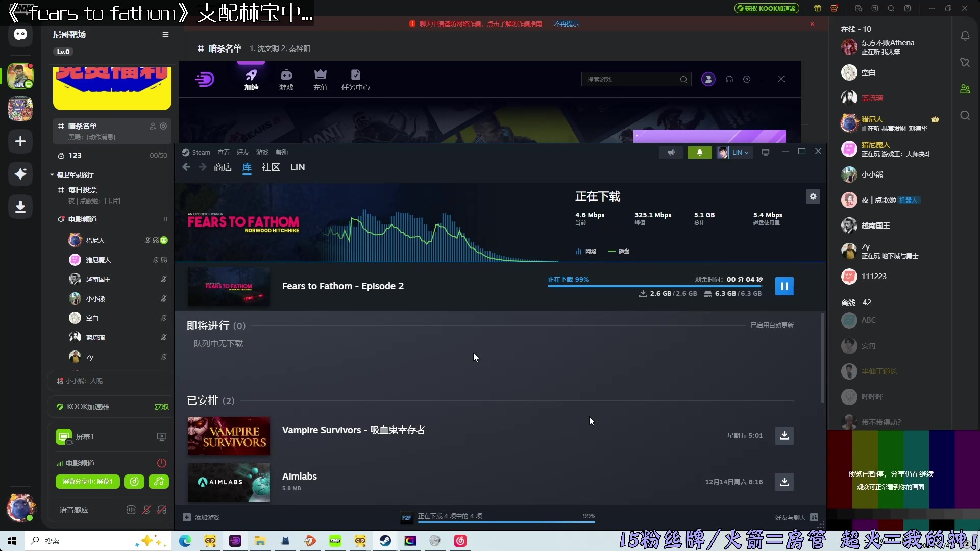Open the 好友 menu in Steam
Screen dimensions: 980x551
(x=243, y=153)
